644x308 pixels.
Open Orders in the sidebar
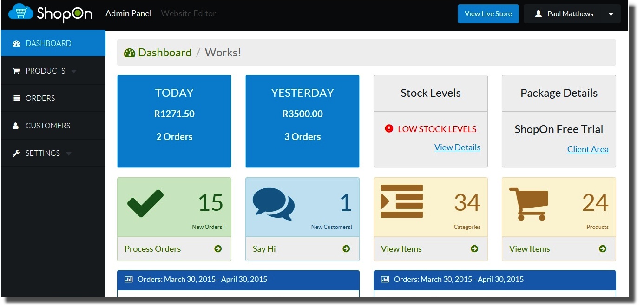pyautogui.click(x=40, y=98)
